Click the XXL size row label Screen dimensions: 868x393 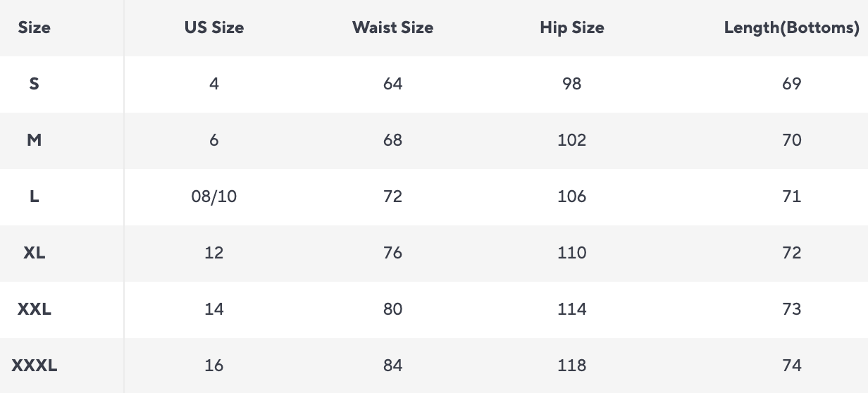pos(35,309)
